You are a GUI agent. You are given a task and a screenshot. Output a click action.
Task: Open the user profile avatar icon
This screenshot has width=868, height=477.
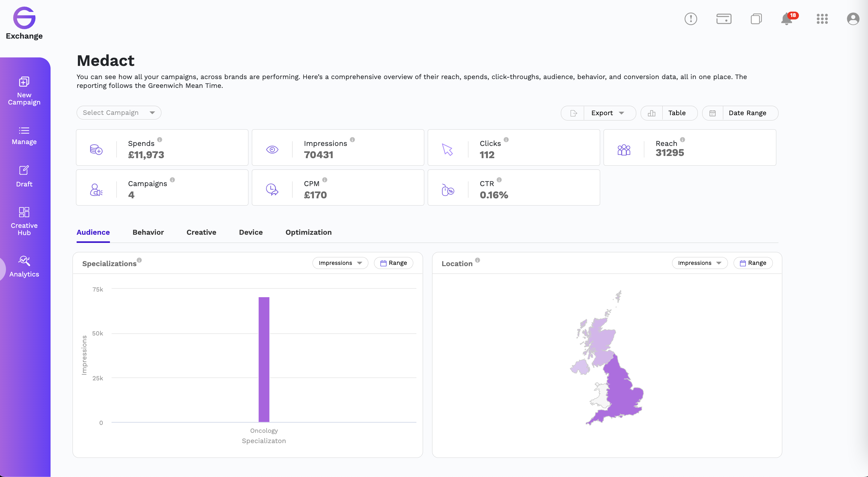[x=853, y=19]
